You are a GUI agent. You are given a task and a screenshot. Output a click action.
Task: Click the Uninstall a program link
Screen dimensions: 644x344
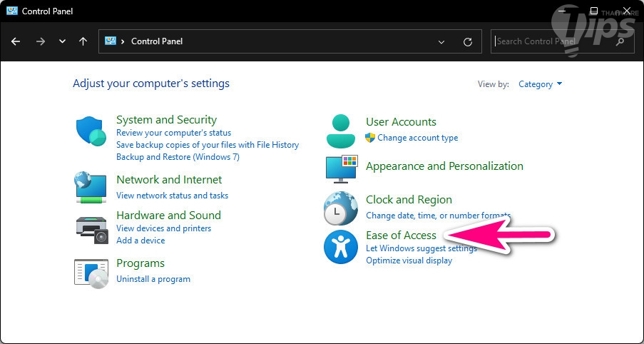click(x=153, y=279)
